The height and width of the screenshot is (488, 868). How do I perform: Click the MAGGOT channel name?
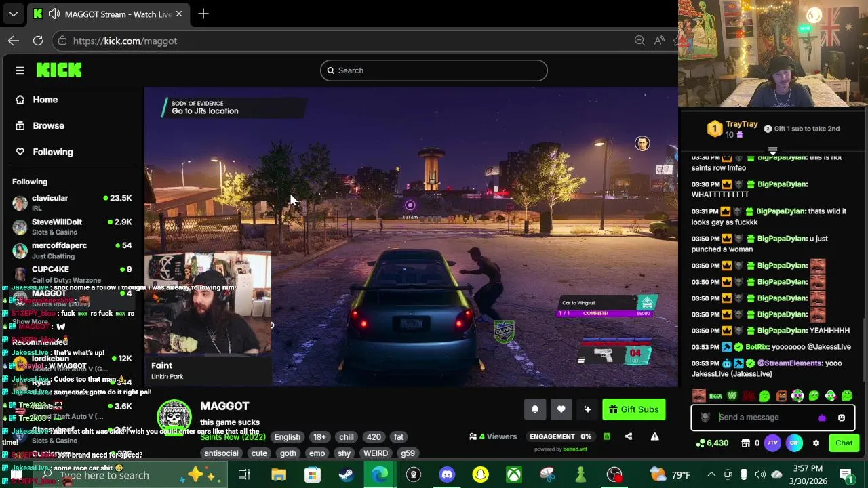coord(224,406)
